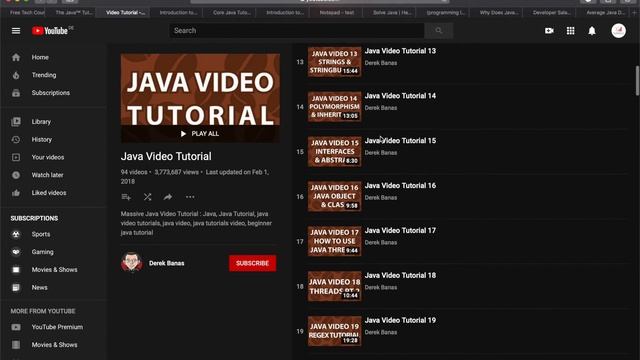This screenshot has height=360, width=640.
Task: Click the search magnifier button
Action: click(438, 31)
